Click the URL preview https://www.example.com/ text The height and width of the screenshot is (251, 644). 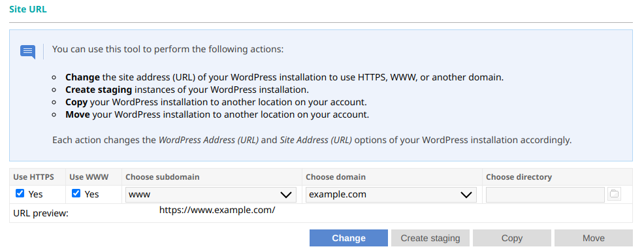coord(217,210)
